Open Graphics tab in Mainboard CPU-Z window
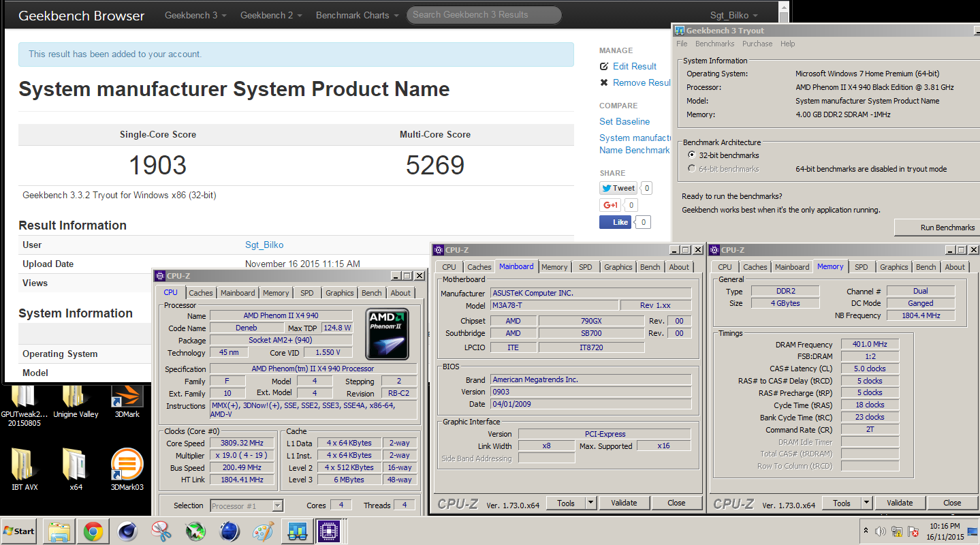Viewport: 980px width, 545px height. coord(618,267)
